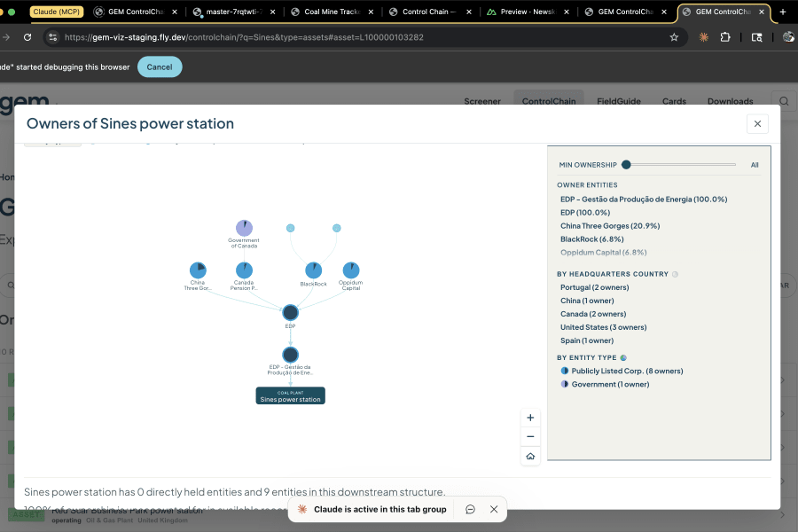Select the Oppidum Capital node
798x532 pixels.
tap(350, 270)
